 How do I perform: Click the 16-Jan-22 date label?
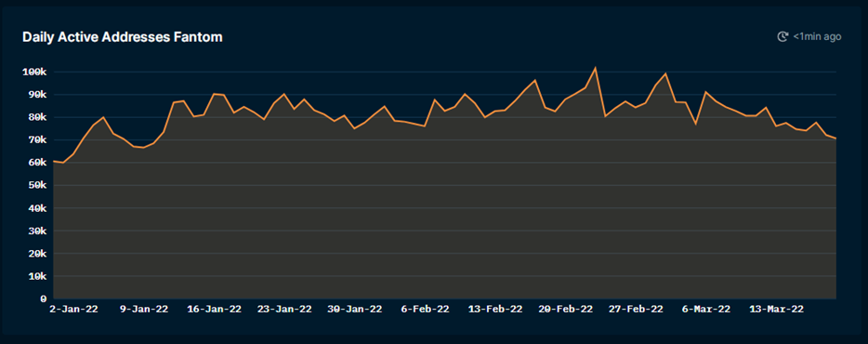[x=215, y=309]
